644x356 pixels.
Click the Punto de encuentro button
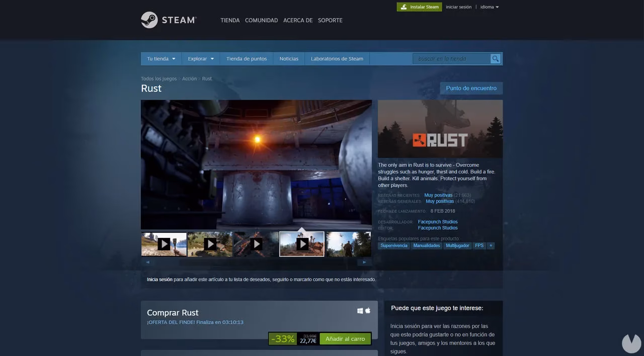471,88
